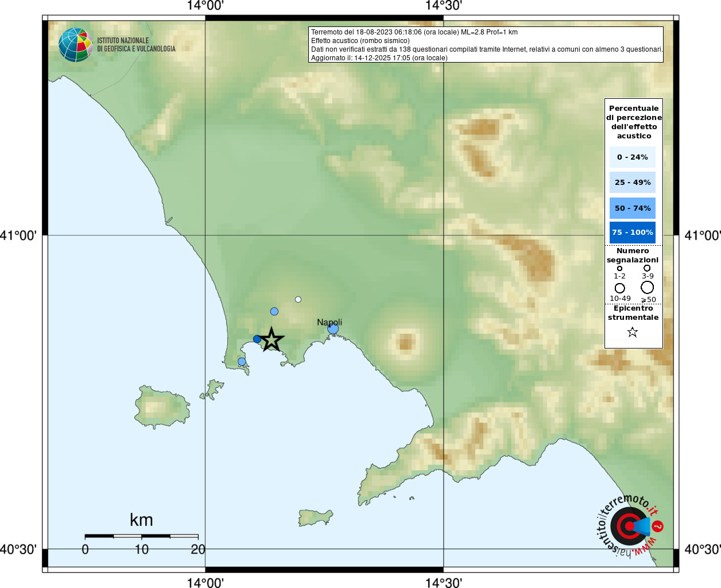
Task: Click the largest legend circle labeled ≥50
Action: [648, 287]
